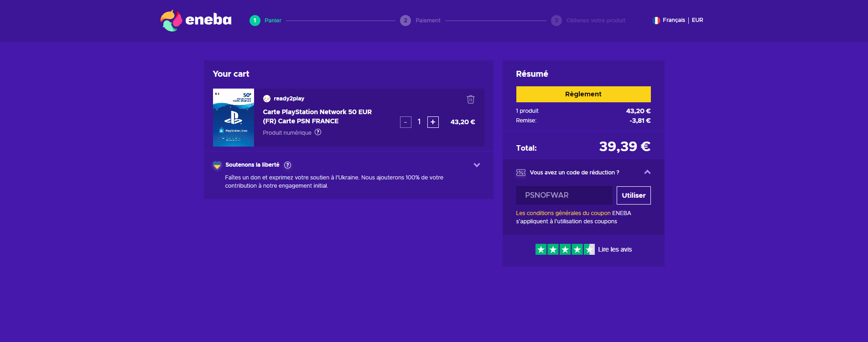Click the PSNOFWAR coupon code field
The image size is (868, 342).
564,195
